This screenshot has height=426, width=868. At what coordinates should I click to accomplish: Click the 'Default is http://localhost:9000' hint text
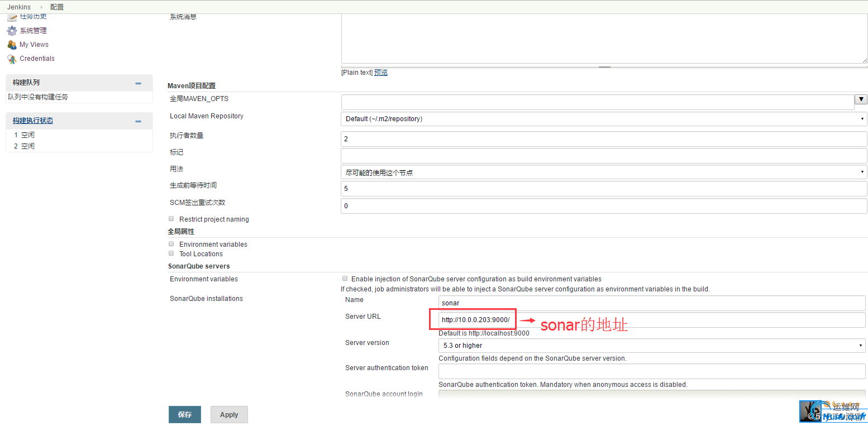(x=484, y=333)
